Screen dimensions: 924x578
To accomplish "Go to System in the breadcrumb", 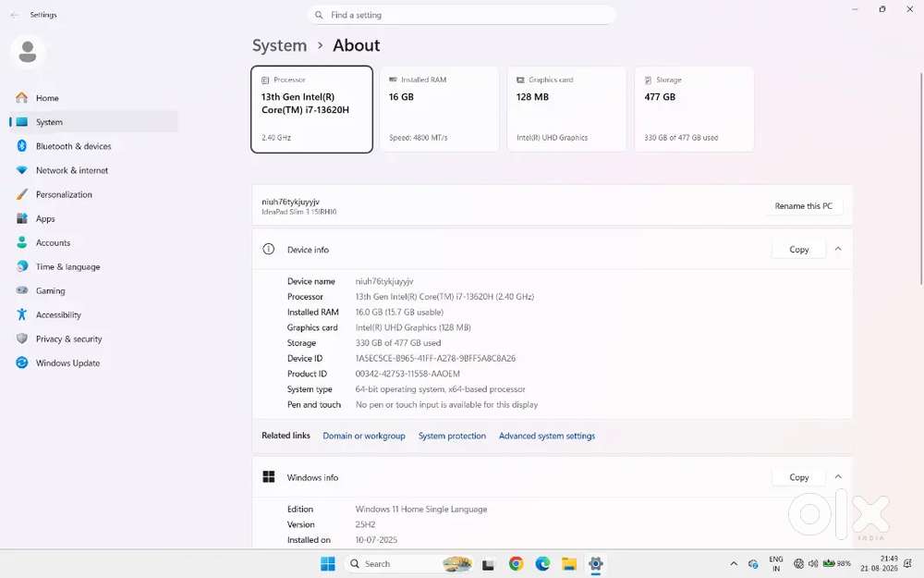I will pyautogui.click(x=279, y=45).
